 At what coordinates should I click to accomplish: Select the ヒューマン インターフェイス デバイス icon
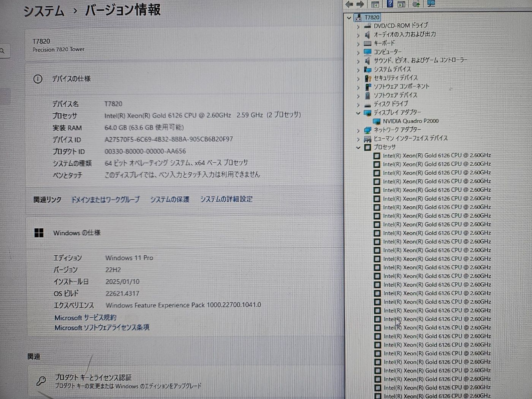click(x=367, y=139)
